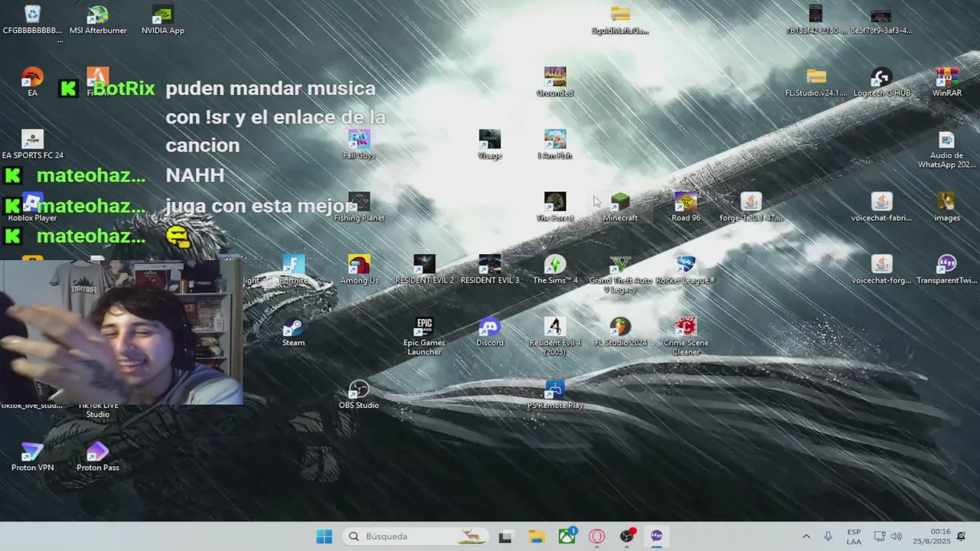Image resolution: width=980 pixels, height=551 pixels.
Task: Open OBS Studio taskbar icon
Action: click(x=627, y=536)
